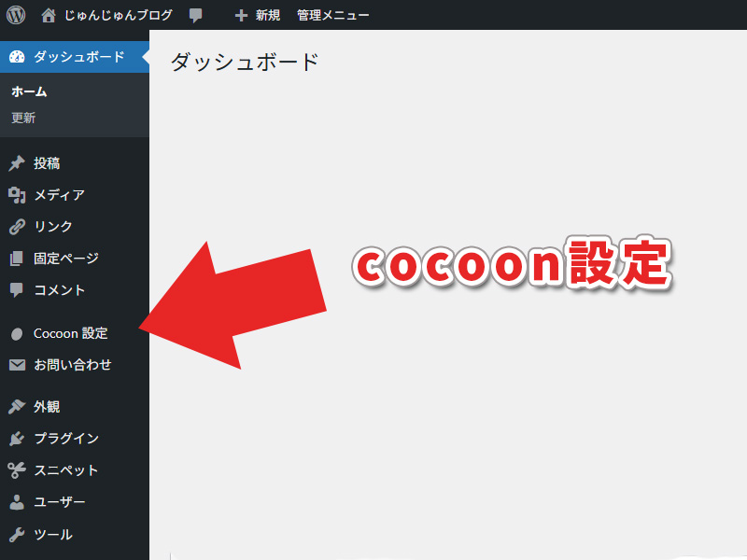
Task: Click the home icon beside じゅんじゅんブログ
Action: 49,15
